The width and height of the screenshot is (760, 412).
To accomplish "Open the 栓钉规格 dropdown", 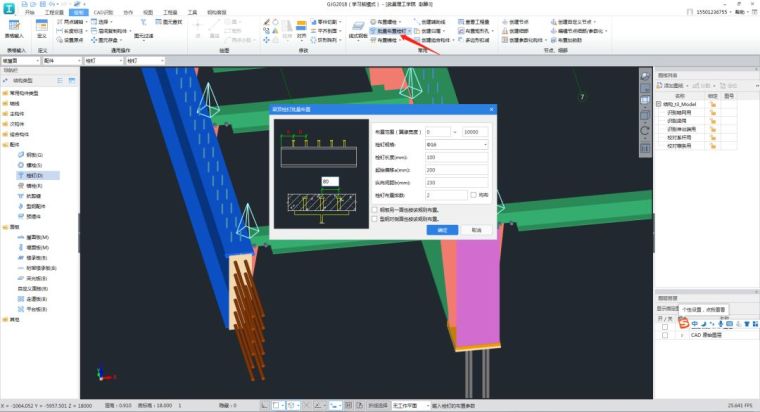I will (485, 144).
